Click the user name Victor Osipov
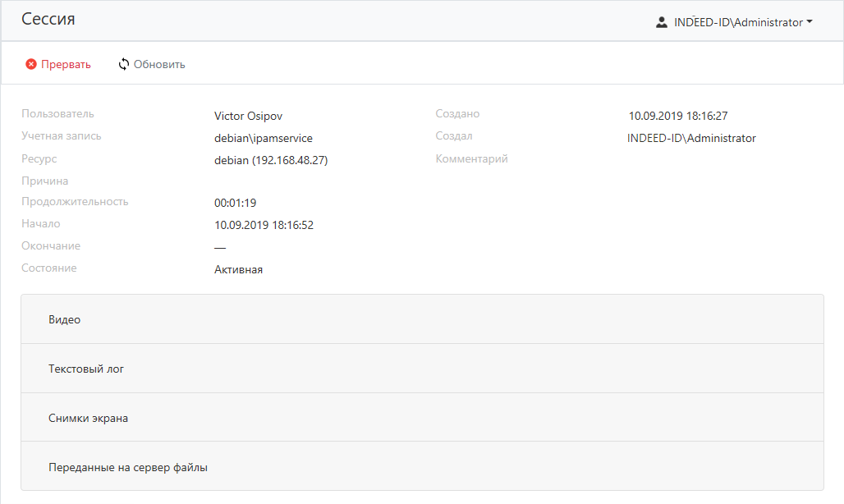 (248, 117)
